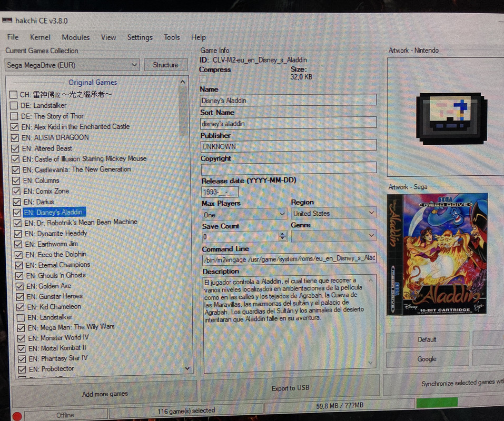
Task: Click the games list scroll down arrow
Action: (x=187, y=368)
